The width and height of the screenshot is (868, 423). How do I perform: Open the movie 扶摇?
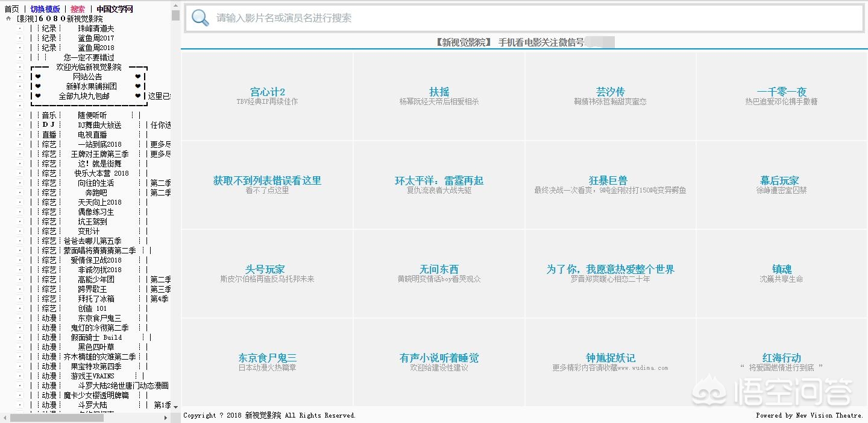coord(438,92)
